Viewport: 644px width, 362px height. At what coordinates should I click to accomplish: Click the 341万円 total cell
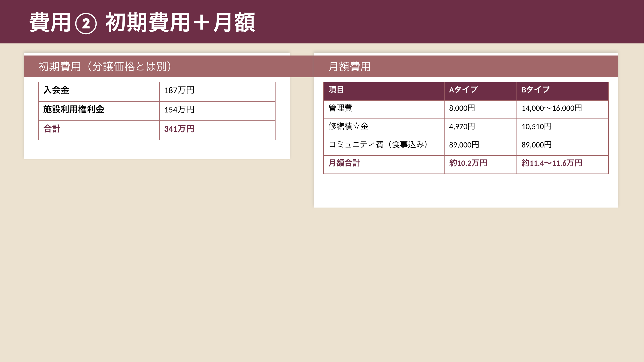[179, 129]
